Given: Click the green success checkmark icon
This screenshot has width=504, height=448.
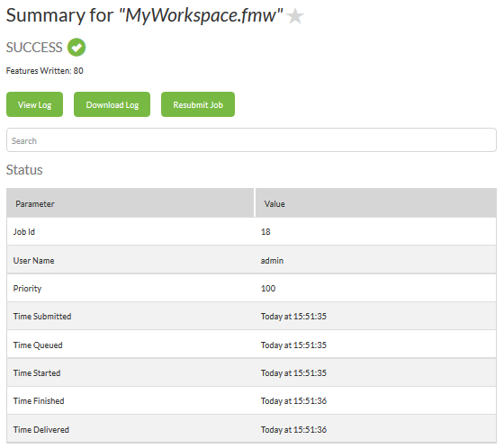Looking at the screenshot, I should coord(76,48).
